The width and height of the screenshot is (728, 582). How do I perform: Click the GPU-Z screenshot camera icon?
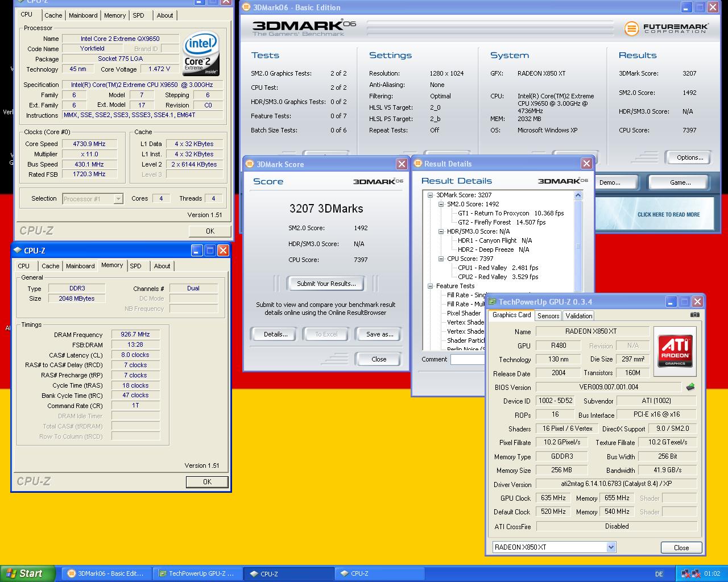(694, 315)
